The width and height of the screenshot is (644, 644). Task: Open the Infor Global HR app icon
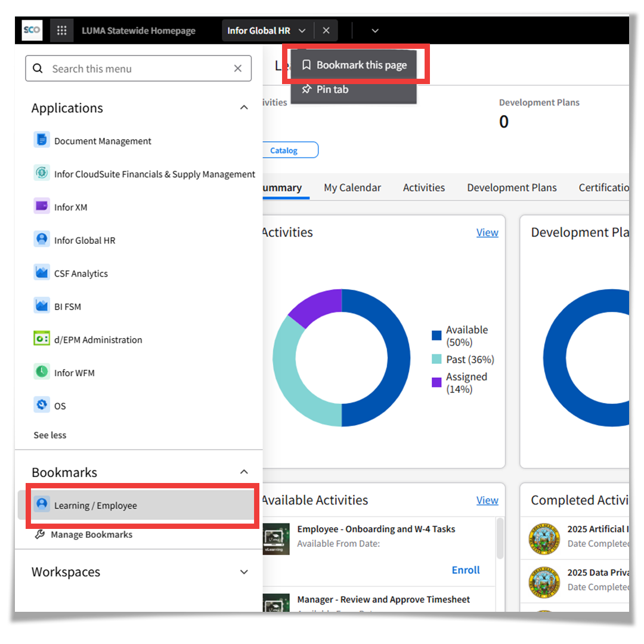coord(42,240)
